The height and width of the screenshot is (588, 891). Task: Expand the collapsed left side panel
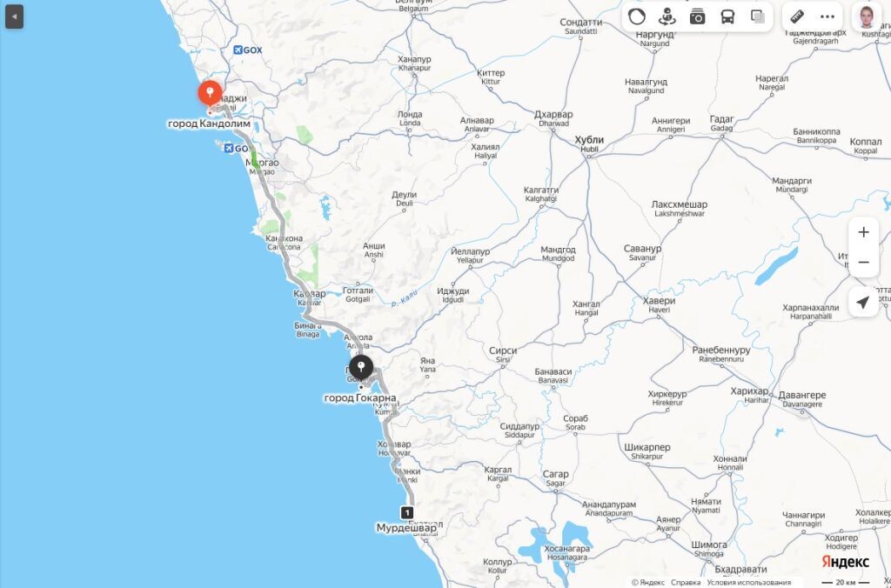(14, 17)
